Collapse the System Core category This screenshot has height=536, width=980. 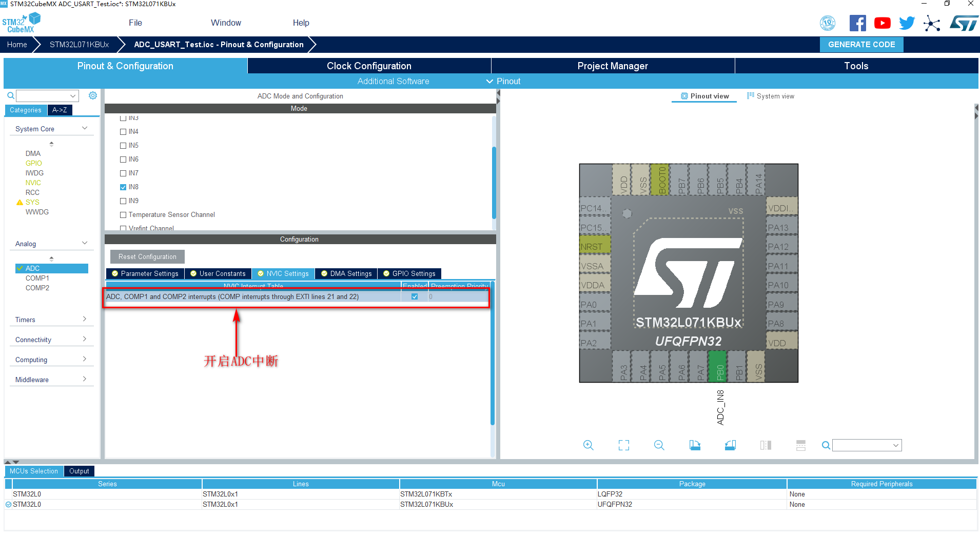(85, 128)
